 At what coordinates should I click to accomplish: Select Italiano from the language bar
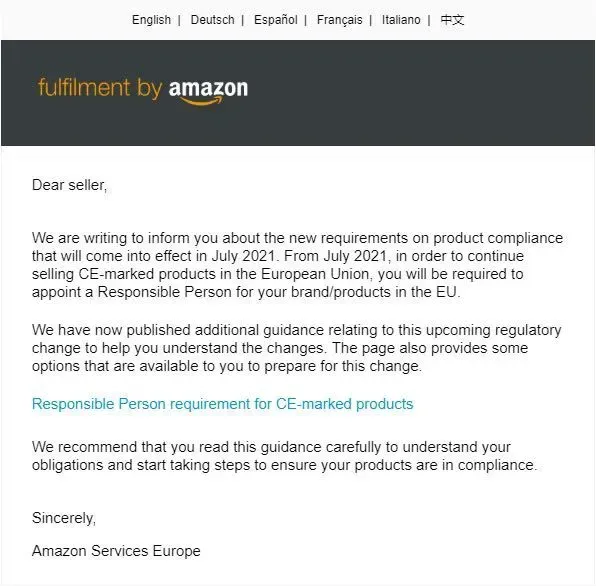click(x=401, y=20)
